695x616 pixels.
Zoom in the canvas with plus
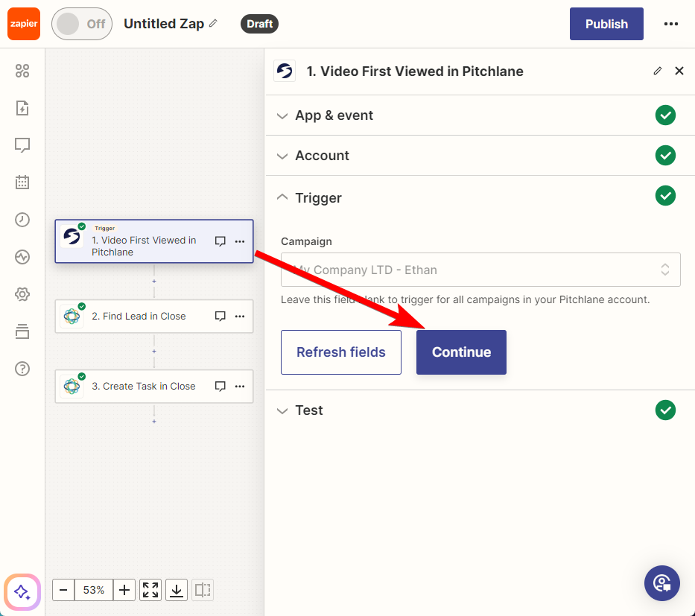[x=124, y=590]
